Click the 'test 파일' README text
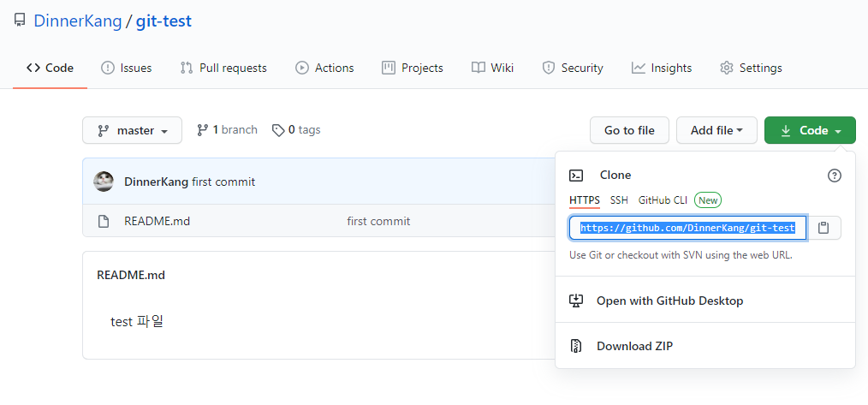 point(137,321)
